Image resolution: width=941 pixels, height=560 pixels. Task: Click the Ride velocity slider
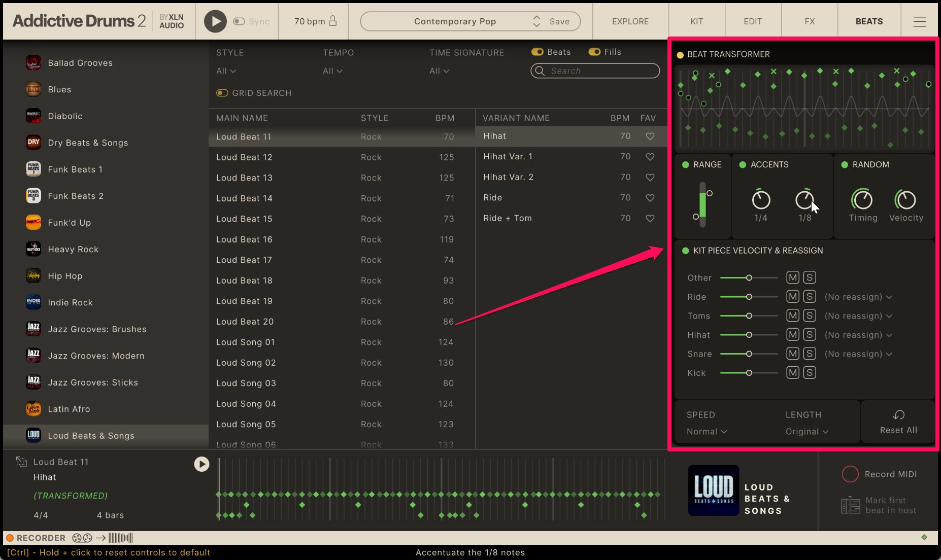749,297
